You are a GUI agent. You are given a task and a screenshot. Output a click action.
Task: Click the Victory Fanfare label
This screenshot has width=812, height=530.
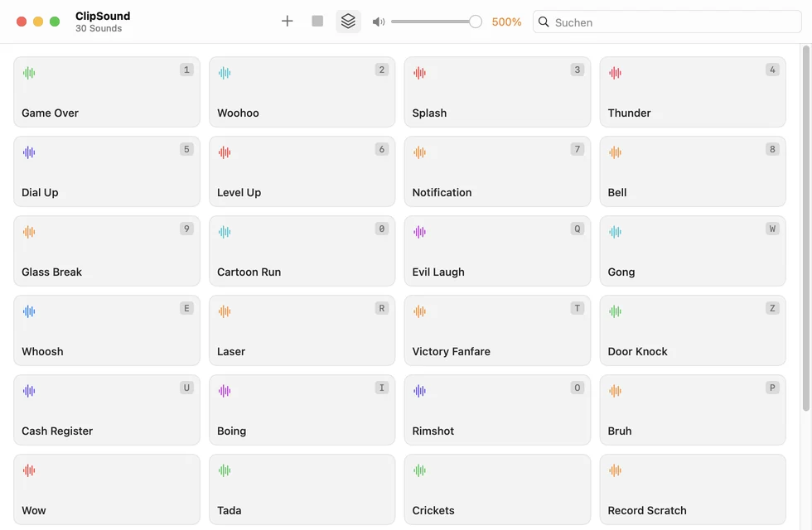click(451, 351)
